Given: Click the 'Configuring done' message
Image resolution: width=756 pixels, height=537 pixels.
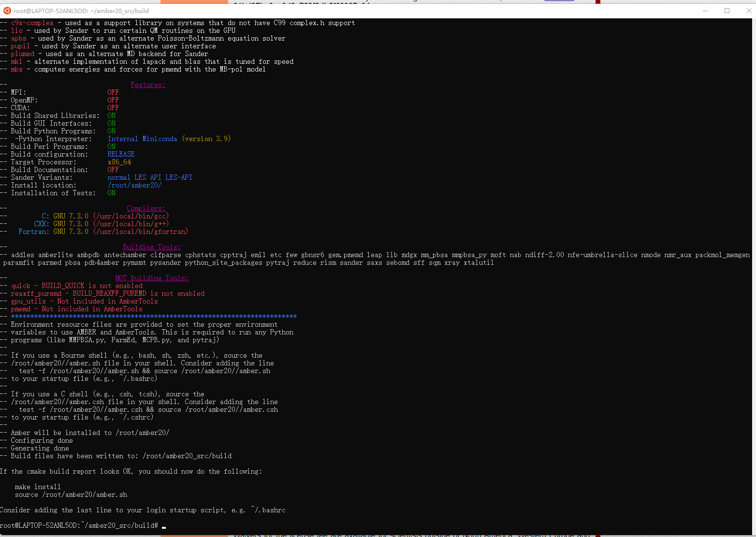Looking at the screenshot, I should click(42, 440).
